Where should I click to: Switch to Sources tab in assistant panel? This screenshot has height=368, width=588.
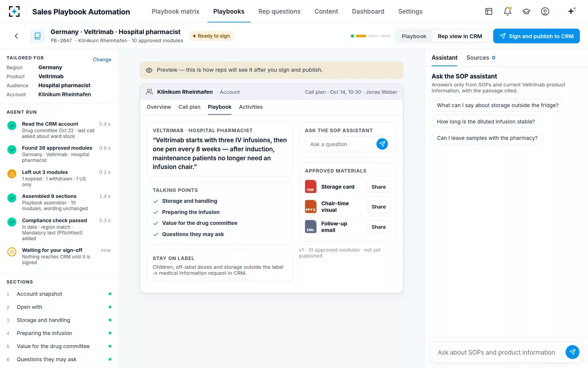481,58
